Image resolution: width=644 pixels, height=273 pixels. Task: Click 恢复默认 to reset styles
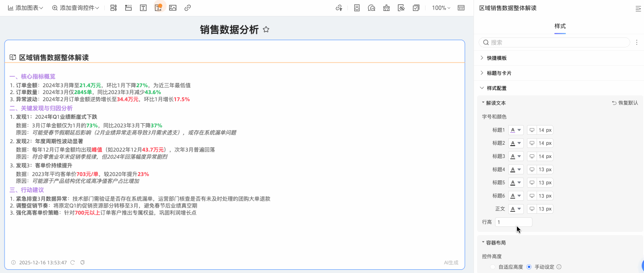tap(625, 103)
